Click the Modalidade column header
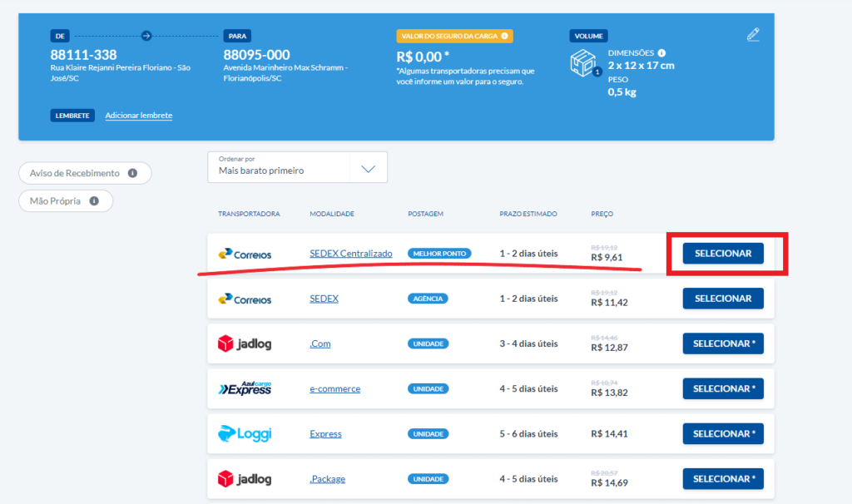Image resolution: width=852 pixels, height=504 pixels. point(332,214)
